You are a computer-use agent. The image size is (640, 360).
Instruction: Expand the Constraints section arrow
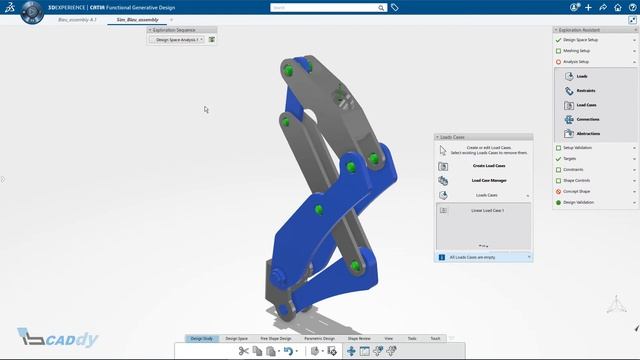coord(634,170)
